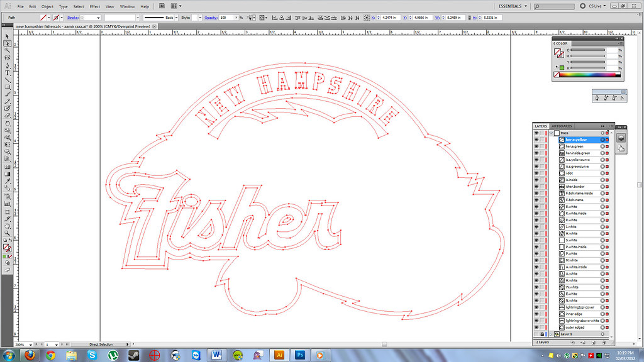Open the Photoshop taskbar icon
This screenshot has height=362, width=644.
tap(300, 355)
